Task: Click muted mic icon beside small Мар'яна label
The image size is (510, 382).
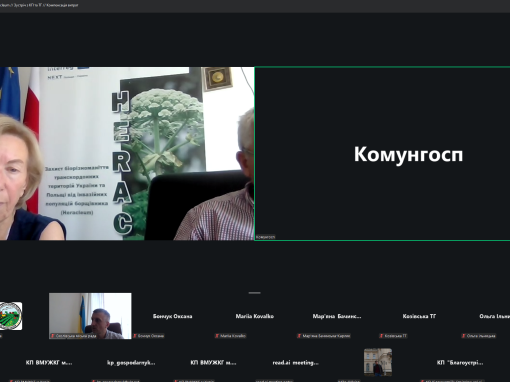Action: point(299,336)
